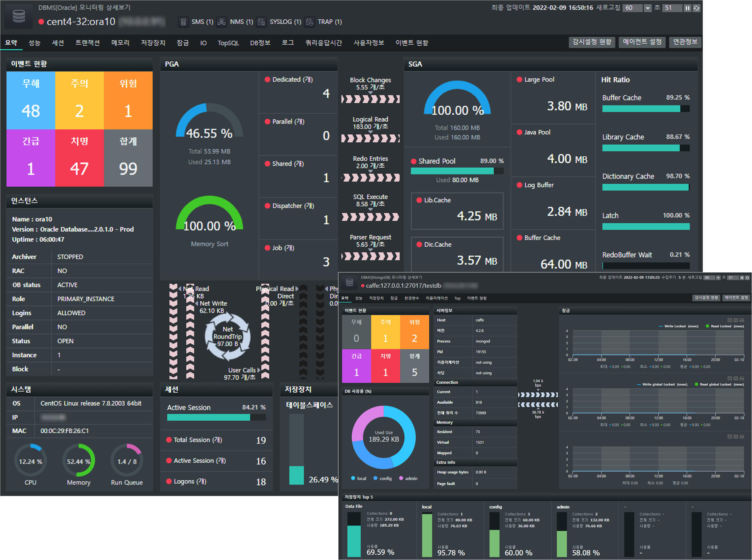Open the 세션 tab in Oracle window
Screen dimensions: 752x560
(58, 43)
